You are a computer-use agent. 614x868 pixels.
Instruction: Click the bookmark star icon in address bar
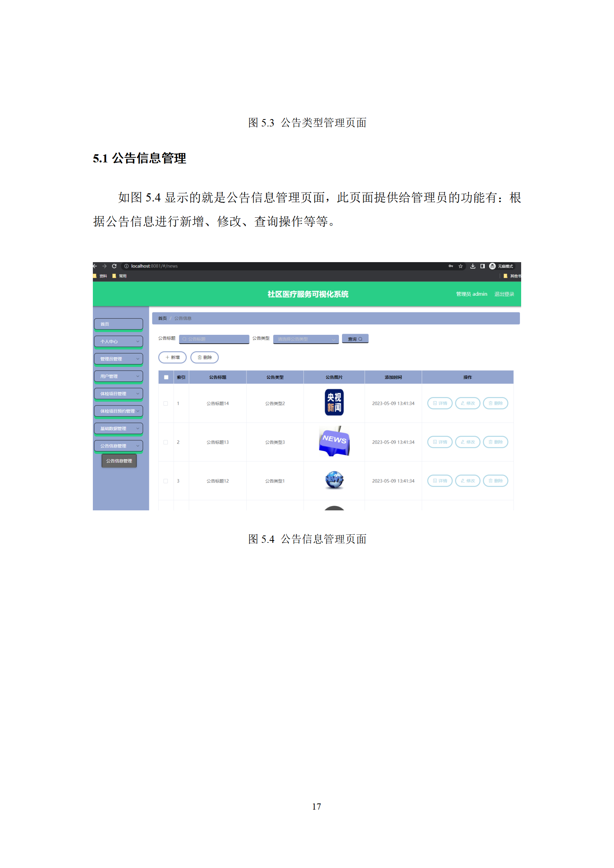[x=460, y=266]
